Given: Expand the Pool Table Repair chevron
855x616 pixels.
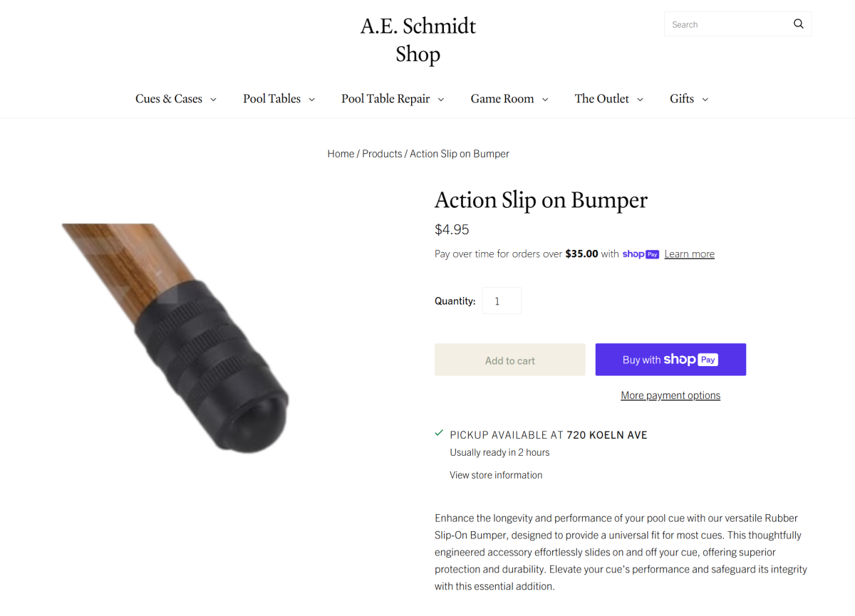Looking at the screenshot, I should click(x=441, y=100).
